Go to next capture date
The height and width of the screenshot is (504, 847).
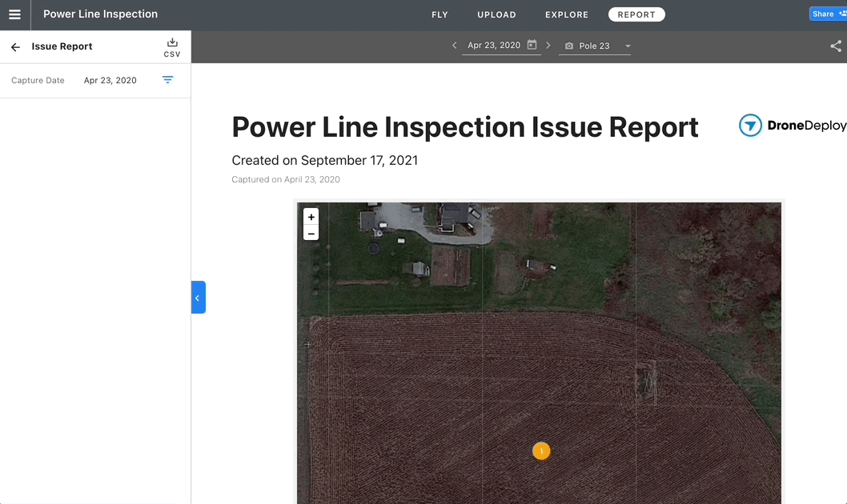548,46
